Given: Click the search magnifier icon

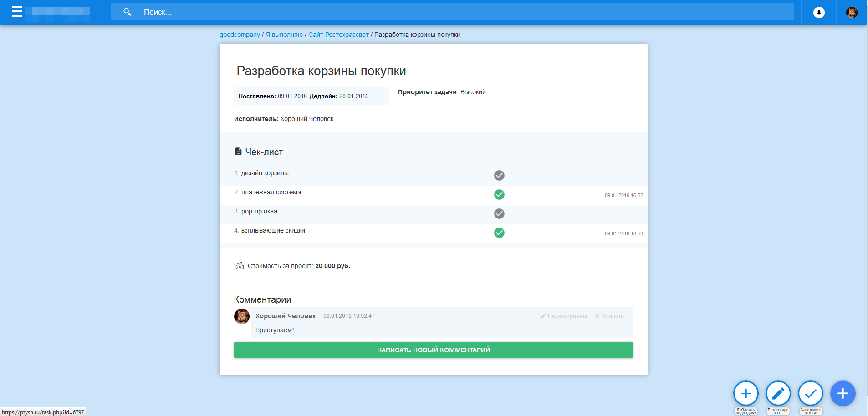Looking at the screenshot, I should [128, 12].
